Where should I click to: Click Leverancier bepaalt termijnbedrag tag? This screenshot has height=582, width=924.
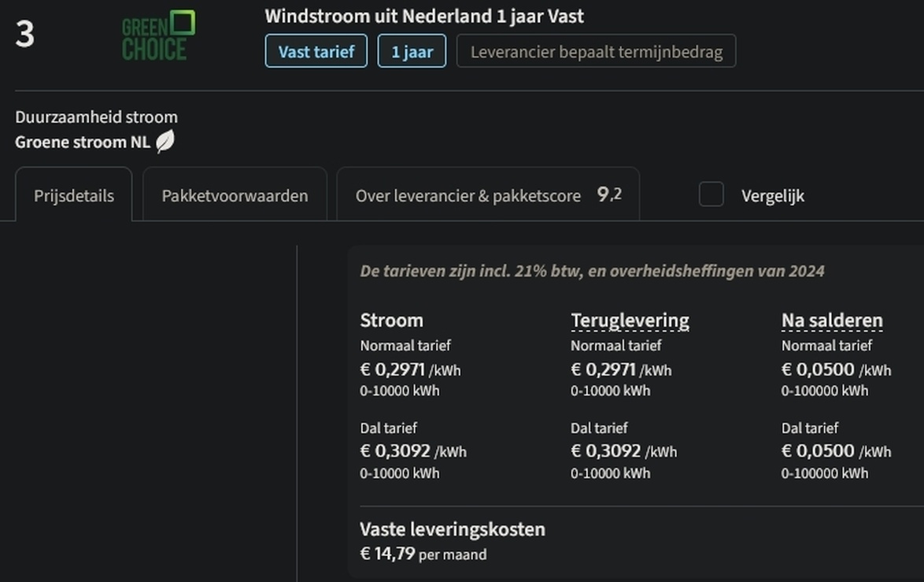(596, 51)
